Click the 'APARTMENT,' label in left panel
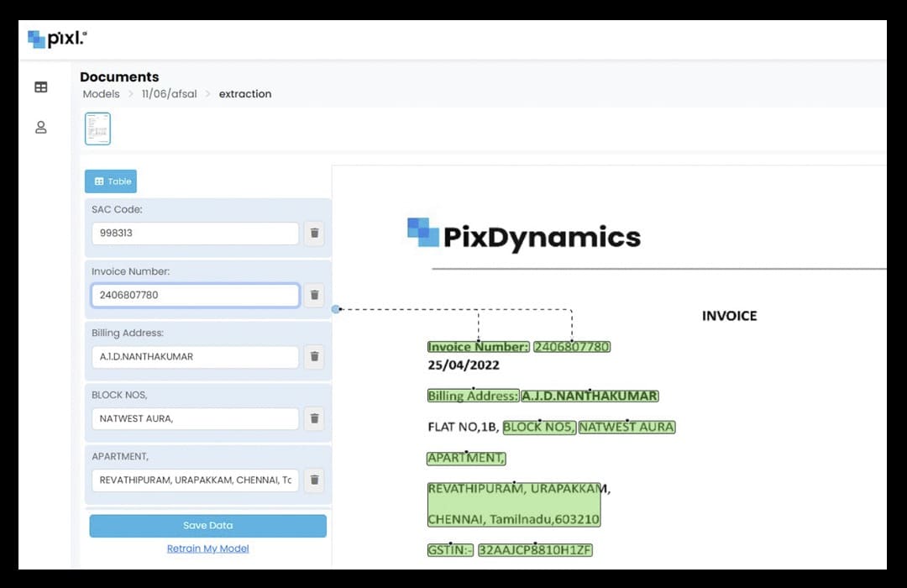 tap(120, 457)
